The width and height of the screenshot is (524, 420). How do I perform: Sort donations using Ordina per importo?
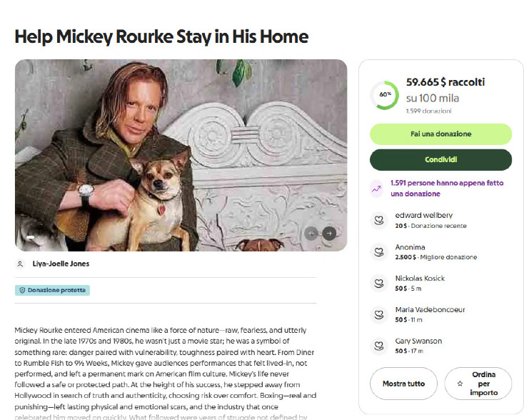478,384
